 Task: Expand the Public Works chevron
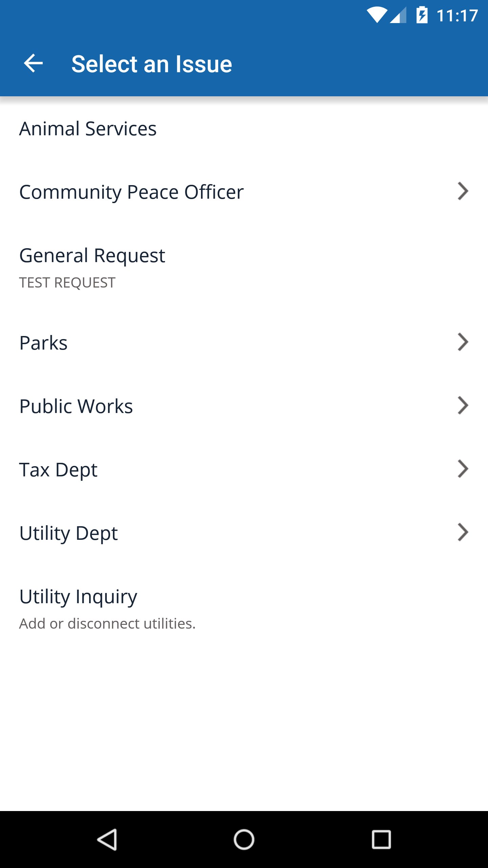click(x=463, y=405)
